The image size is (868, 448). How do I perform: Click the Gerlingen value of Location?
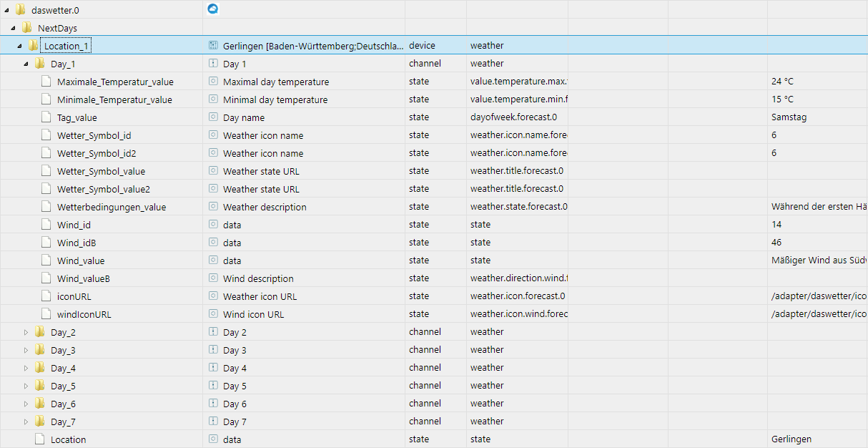[791, 439]
